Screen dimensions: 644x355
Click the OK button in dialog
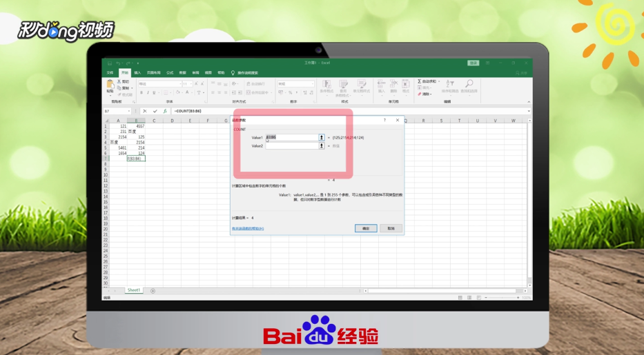pyautogui.click(x=366, y=228)
